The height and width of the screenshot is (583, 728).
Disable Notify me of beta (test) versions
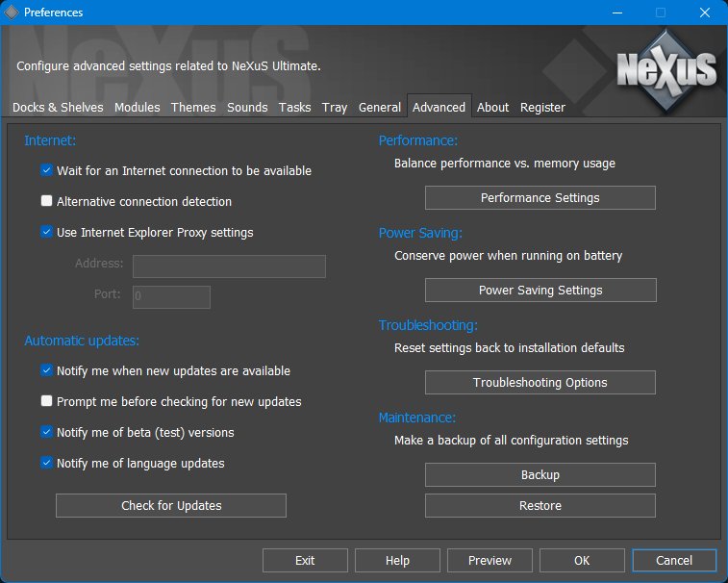(x=46, y=432)
